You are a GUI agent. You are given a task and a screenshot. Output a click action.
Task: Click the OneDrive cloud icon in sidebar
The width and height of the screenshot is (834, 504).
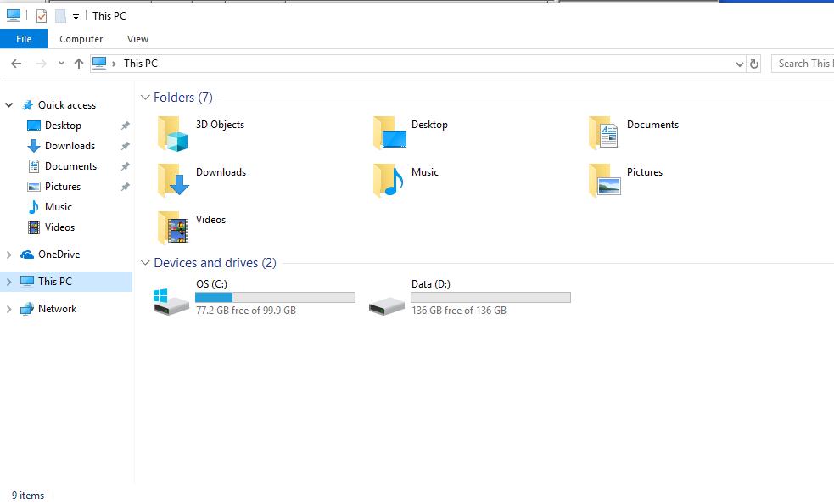pos(27,255)
